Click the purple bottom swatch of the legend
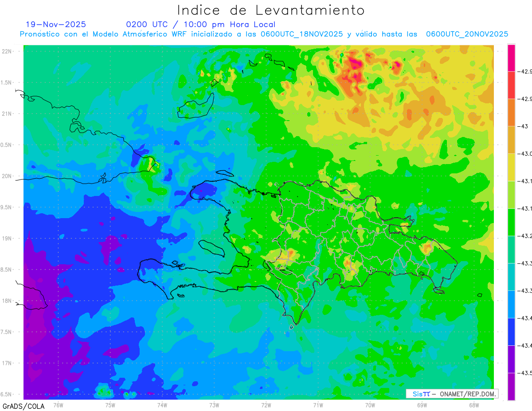The image size is (532, 411). 511,387
